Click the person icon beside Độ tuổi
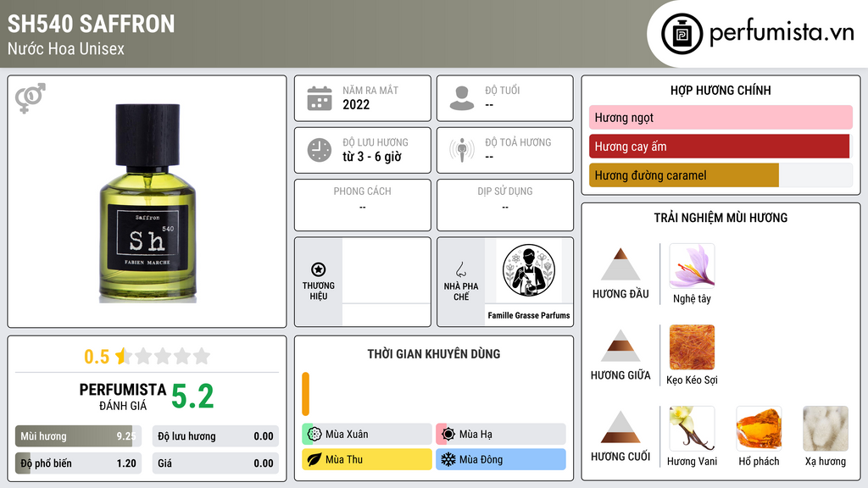This screenshot has height=488, width=868. 462,98
